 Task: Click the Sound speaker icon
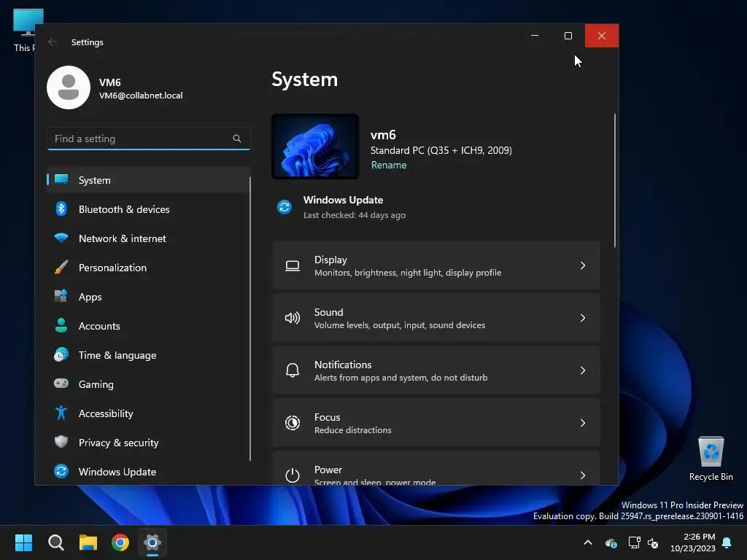click(293, 318)
